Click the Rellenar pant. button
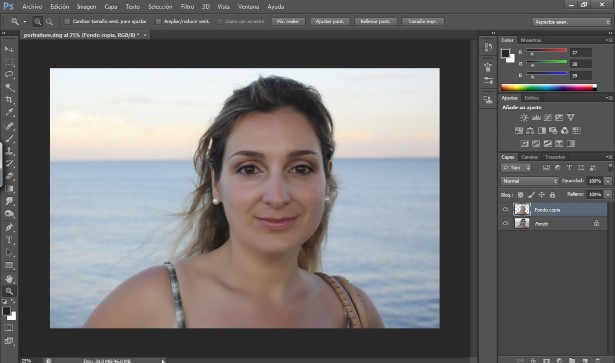Screen dimensions: 615x363 click(375, 22)
